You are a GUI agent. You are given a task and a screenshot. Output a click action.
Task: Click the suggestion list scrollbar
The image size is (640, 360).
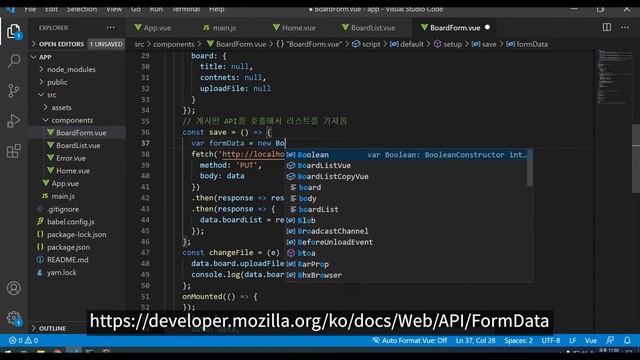tap(530, 168)
